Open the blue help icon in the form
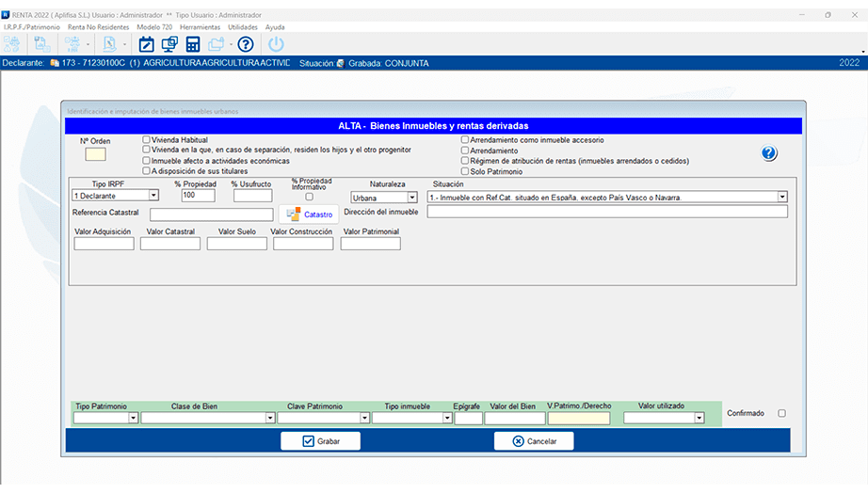 coord(768,153)
